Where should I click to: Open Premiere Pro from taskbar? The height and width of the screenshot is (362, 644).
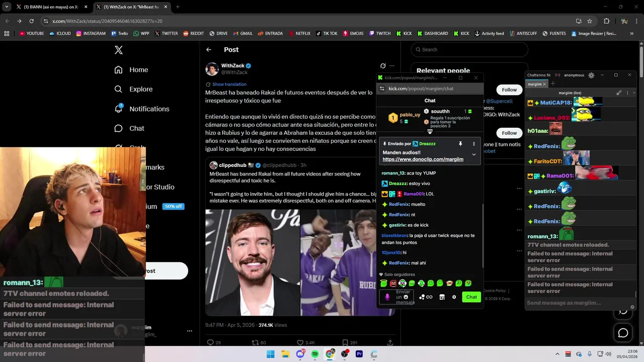359,354
